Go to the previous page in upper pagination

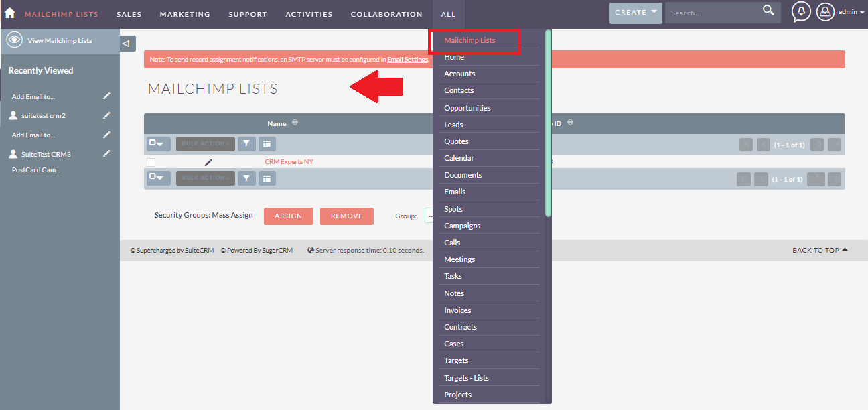point(764,145)
